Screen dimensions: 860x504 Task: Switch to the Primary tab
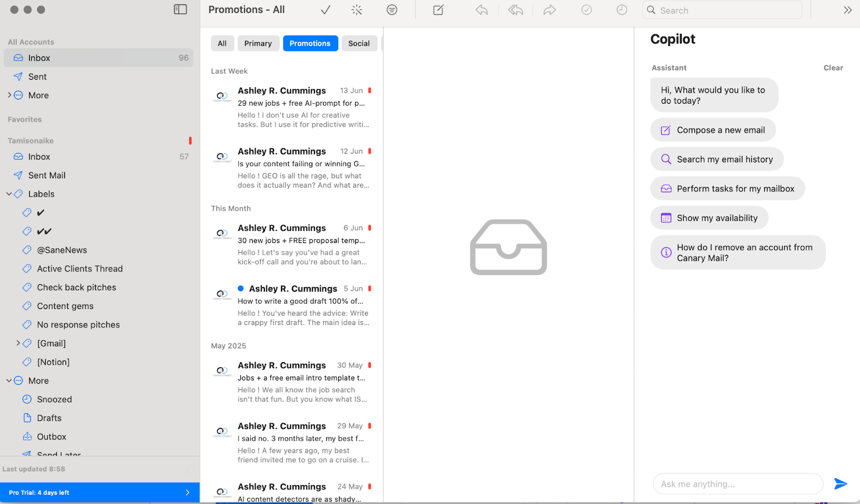click(258, 44)
